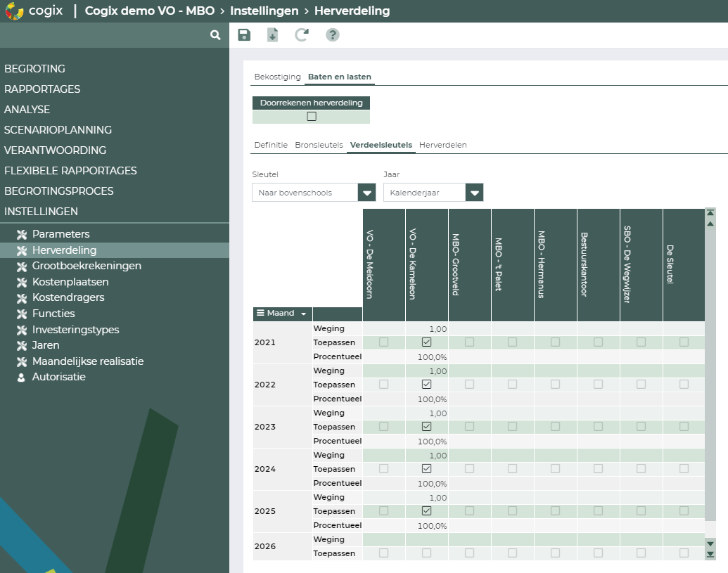Click the SBO - De Wegwijzer column header
728x573 pixels.
coord(641,264)
